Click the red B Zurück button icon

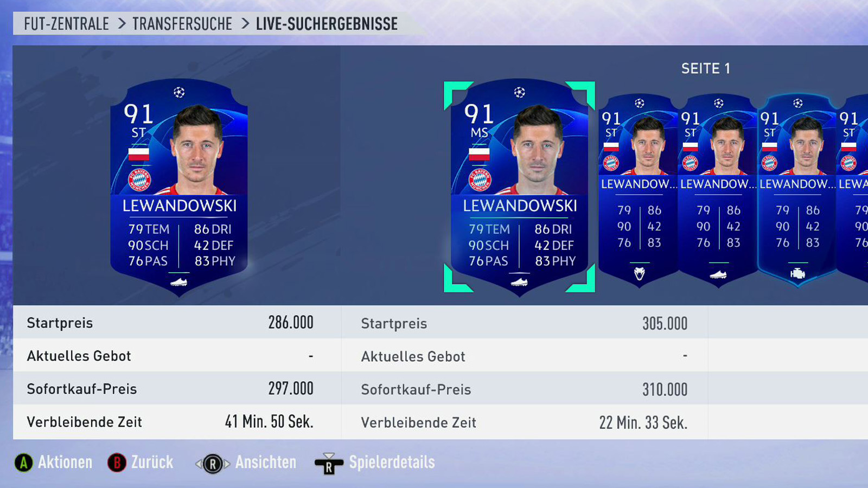[x=117, y=463]
